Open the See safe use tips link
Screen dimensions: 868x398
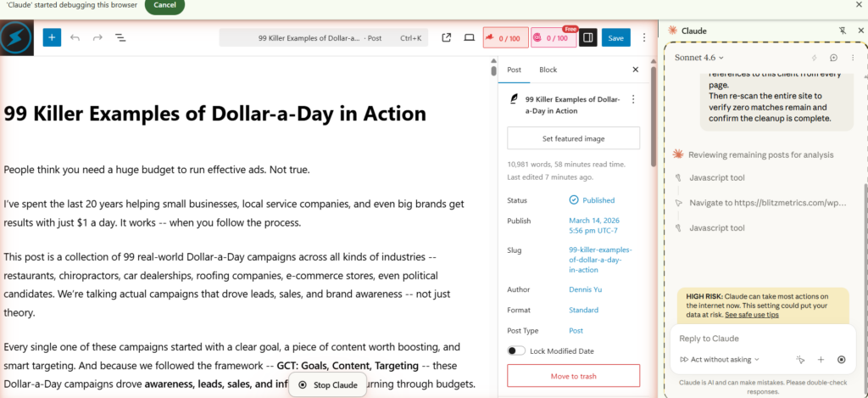tap(751, 315)
